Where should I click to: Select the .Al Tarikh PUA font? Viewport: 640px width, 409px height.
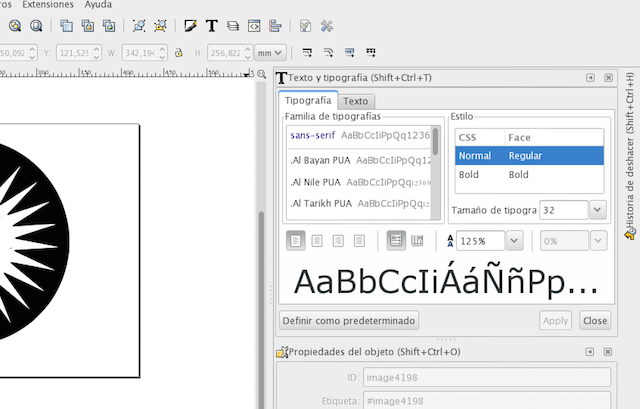[x=360, y=203]
